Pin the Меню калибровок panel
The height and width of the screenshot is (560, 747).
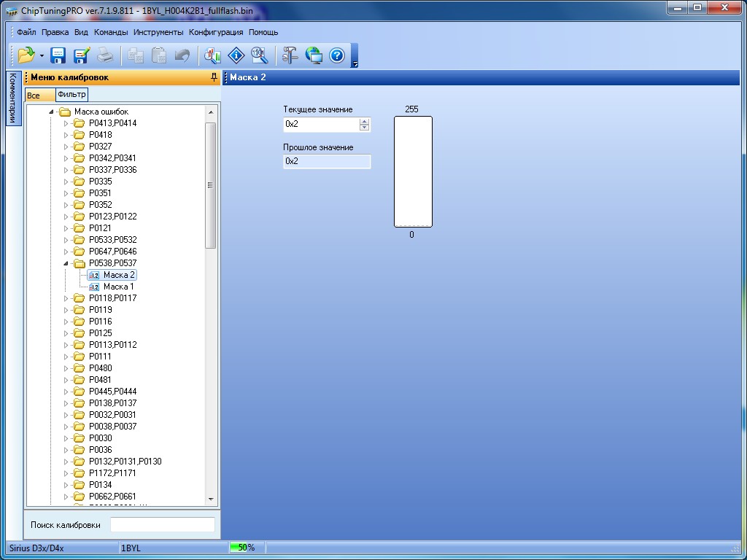(x=214, y=77)
